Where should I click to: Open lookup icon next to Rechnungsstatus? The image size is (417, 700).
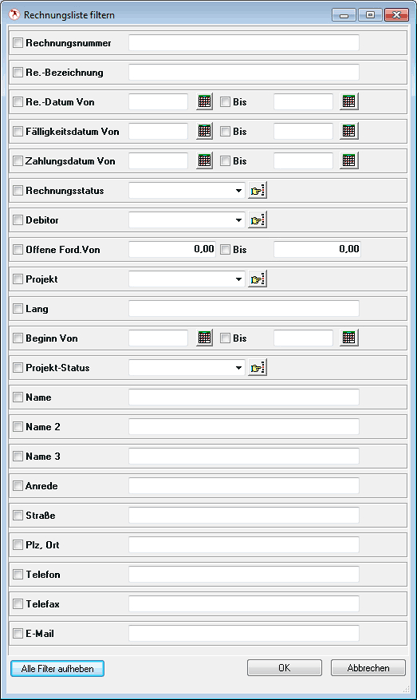258,191
